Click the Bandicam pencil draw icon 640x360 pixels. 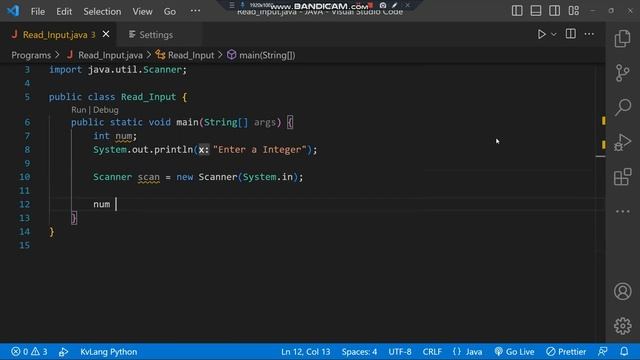(395, 5)
